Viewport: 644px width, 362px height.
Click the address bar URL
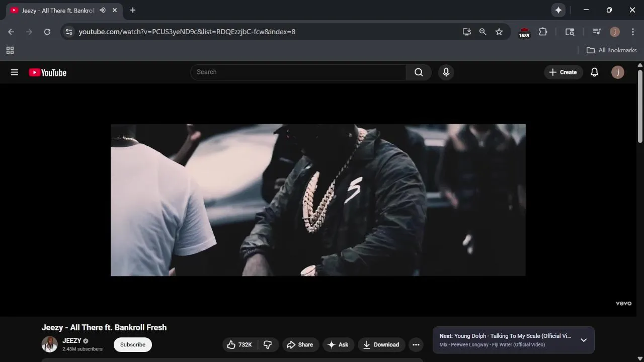click(x=187, y=32)
